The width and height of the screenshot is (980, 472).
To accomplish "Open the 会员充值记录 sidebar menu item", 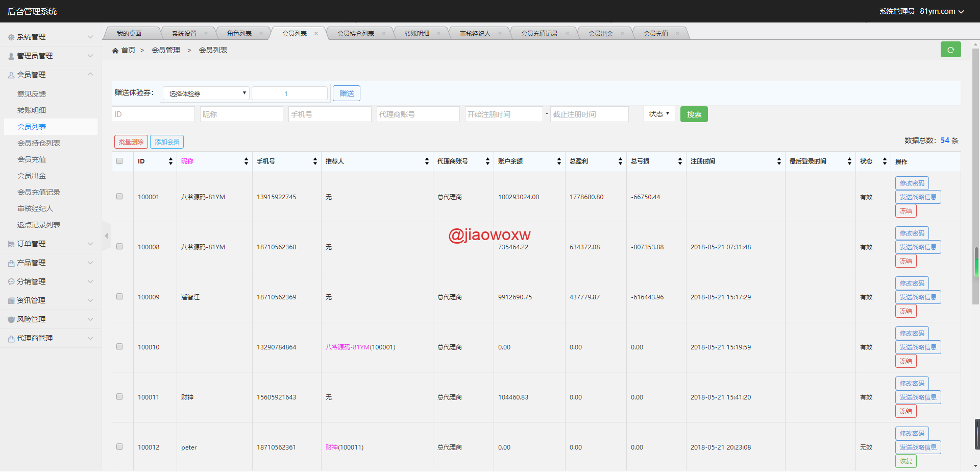I will pyautogui.click(x=39, y=192).
